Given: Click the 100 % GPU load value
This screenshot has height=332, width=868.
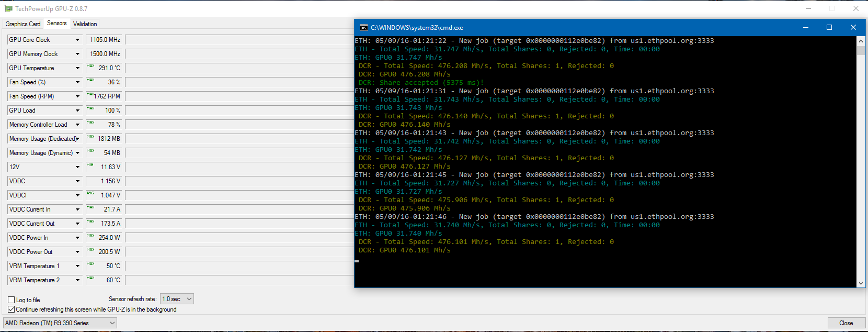Looking at the screenshot, I should click(104, 110).
